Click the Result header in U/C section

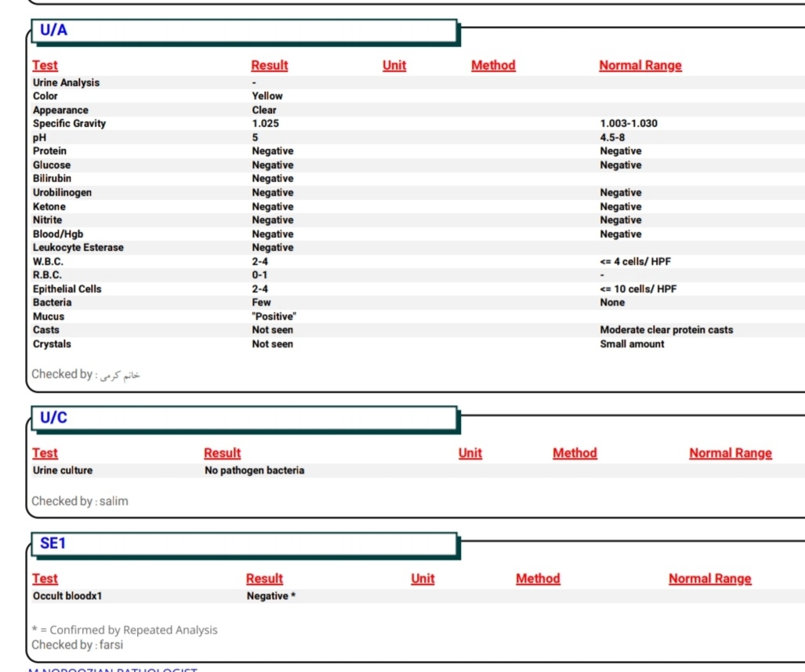coord(222,453)
